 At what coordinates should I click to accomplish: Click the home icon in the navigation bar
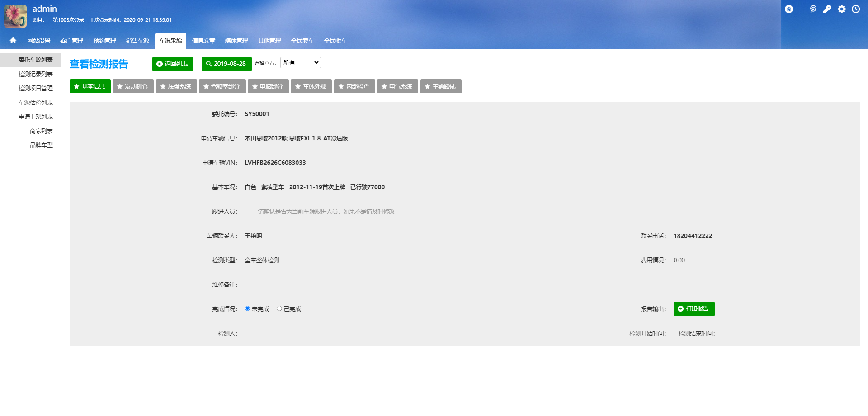coord(13,41)
